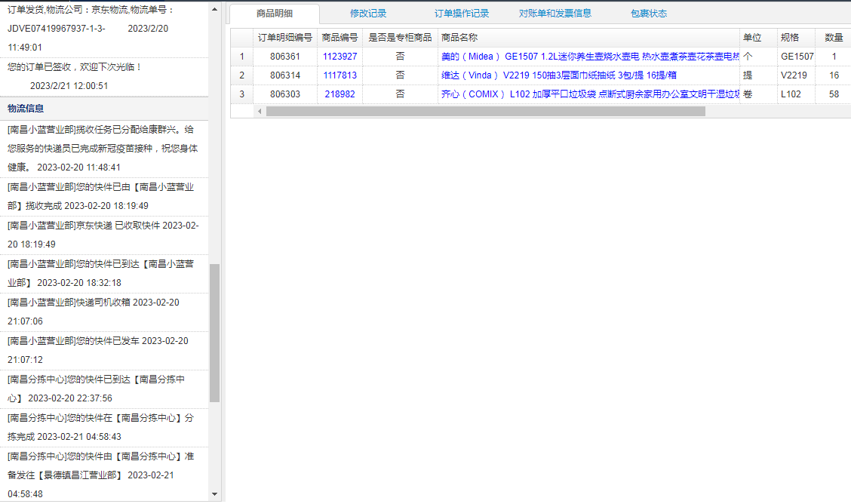This screenshot has height=504, width=851.
Task: Open the 订单操作记录 tab
Action: (x=461, y=14)
